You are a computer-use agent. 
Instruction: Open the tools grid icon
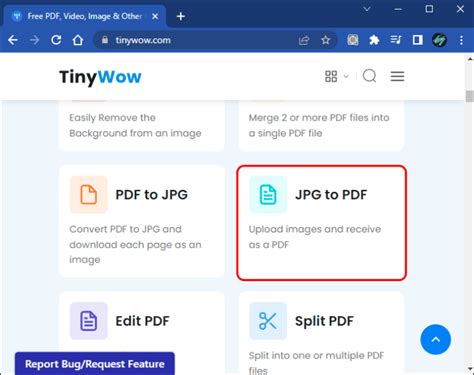tap(331, 76)
